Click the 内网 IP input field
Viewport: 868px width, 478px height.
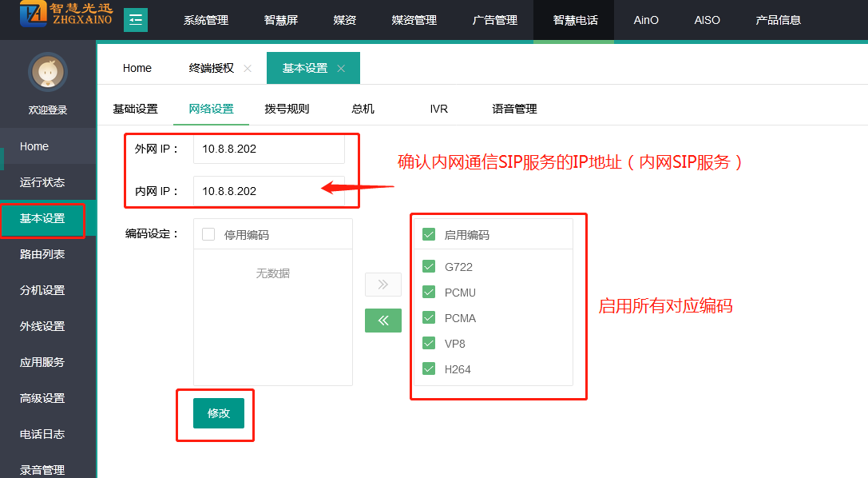click(x=268, y=191)
